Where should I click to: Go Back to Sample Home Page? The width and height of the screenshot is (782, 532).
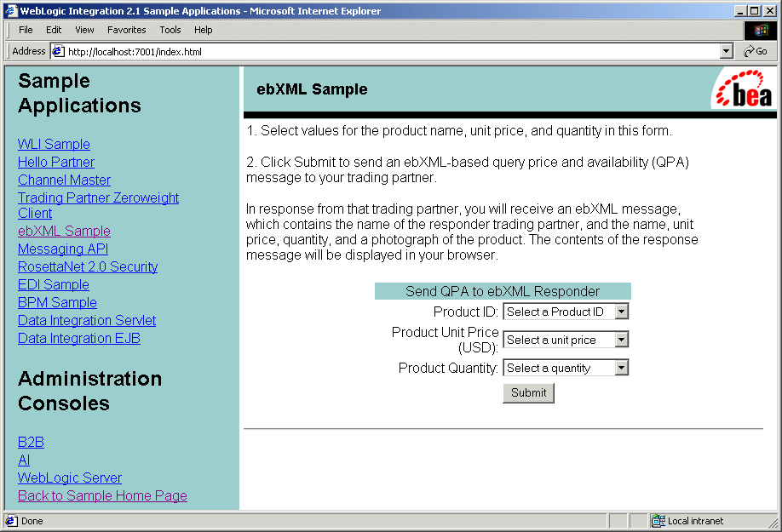click(x=102, y=496)
